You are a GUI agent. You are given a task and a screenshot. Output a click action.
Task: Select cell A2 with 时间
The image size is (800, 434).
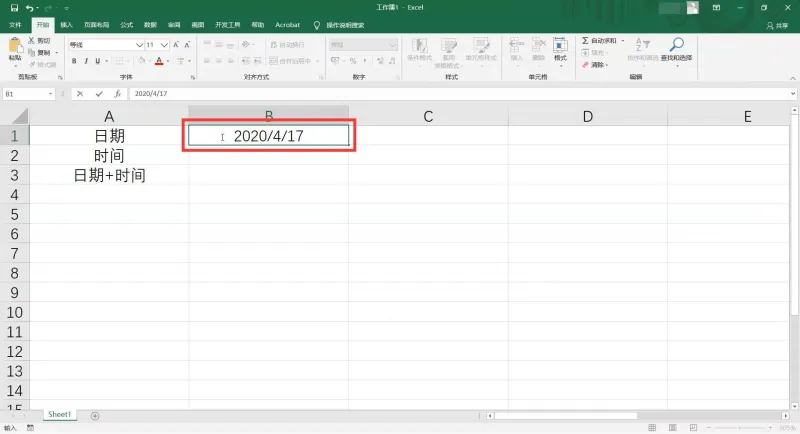pyautogui.click(x=109, y=156)
